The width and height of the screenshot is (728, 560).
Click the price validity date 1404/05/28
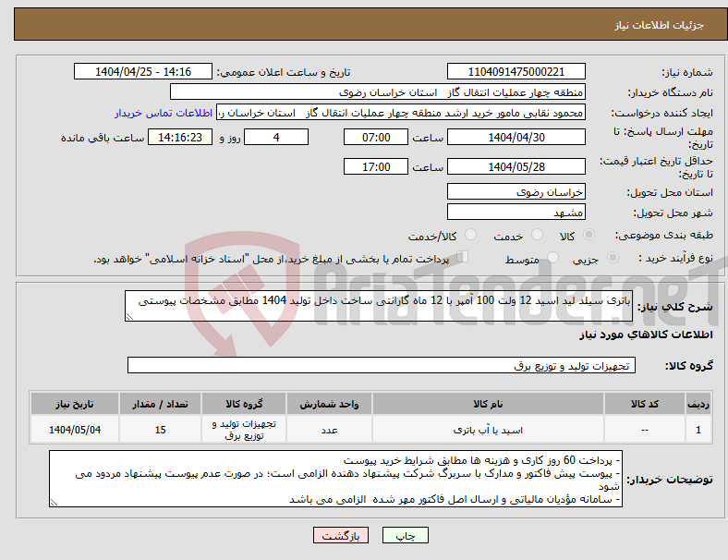pyautogui.click(x=516, y=166)
